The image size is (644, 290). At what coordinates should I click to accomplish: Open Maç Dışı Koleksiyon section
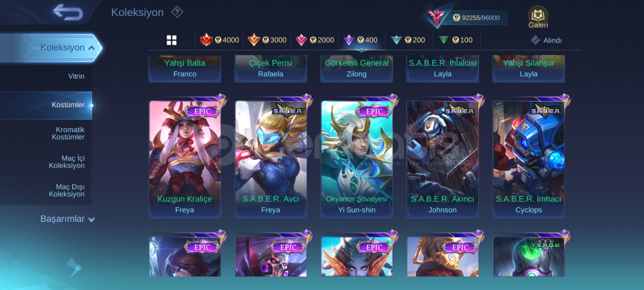tap(67, 190)
